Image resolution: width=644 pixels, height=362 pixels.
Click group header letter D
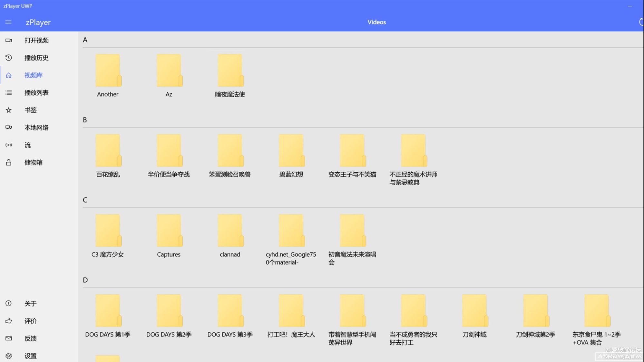coord(85,280)
